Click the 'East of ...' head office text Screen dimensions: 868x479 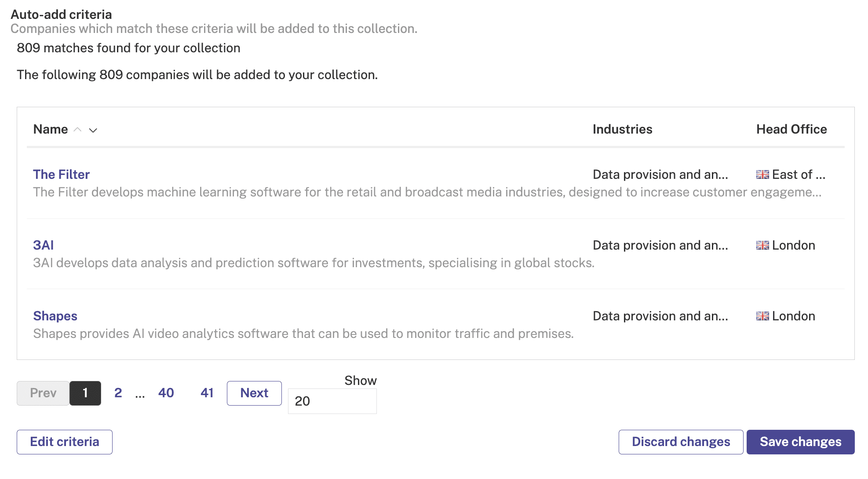pos(799,174)
